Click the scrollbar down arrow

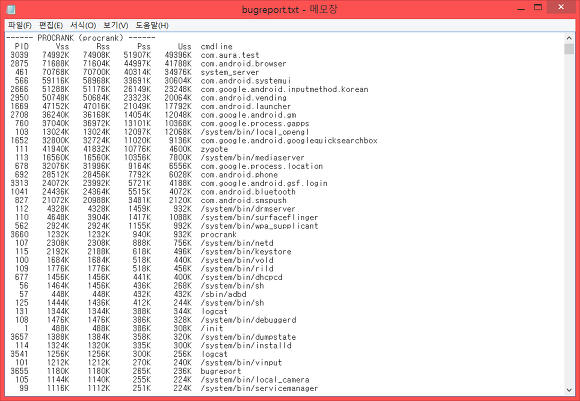click(569, 390)
